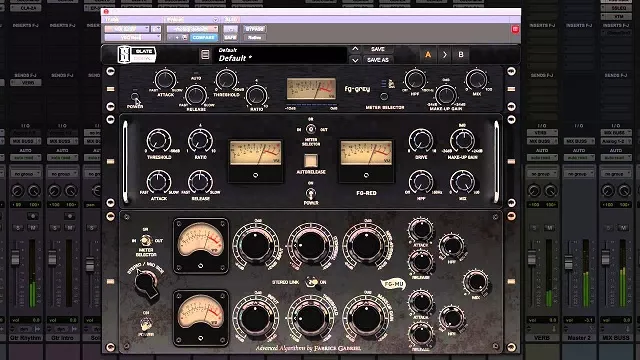Click the FG-Red Threshold knob

(x=159, y=141)
